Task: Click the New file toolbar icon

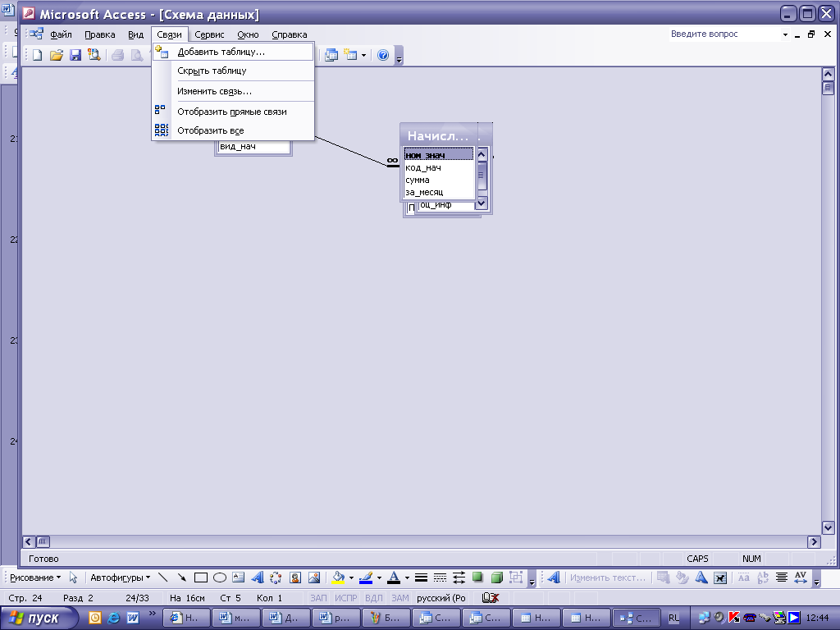Action: click(x=37, y=55)
